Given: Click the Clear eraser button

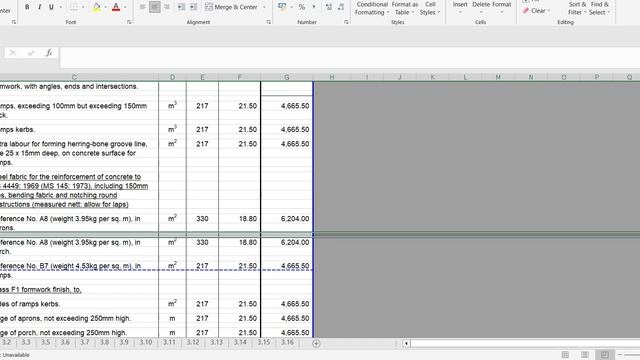Looking at the screenshot, I should point(536,11).
